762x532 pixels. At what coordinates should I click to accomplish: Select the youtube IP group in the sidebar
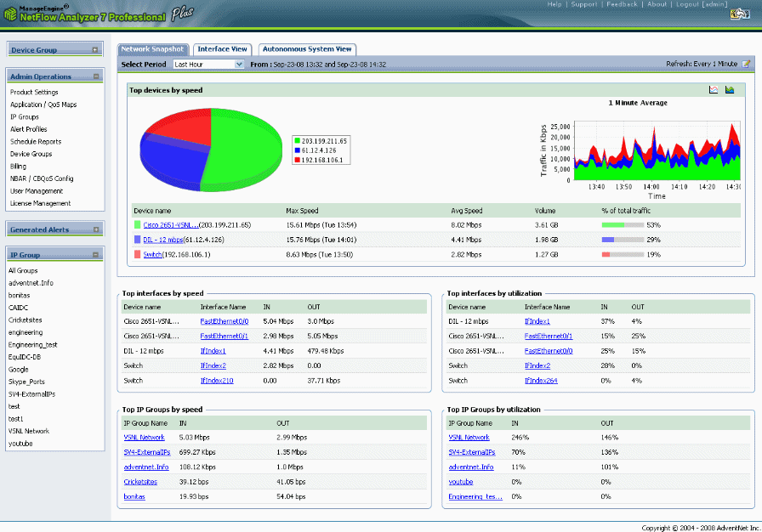[x=20, y=444]
